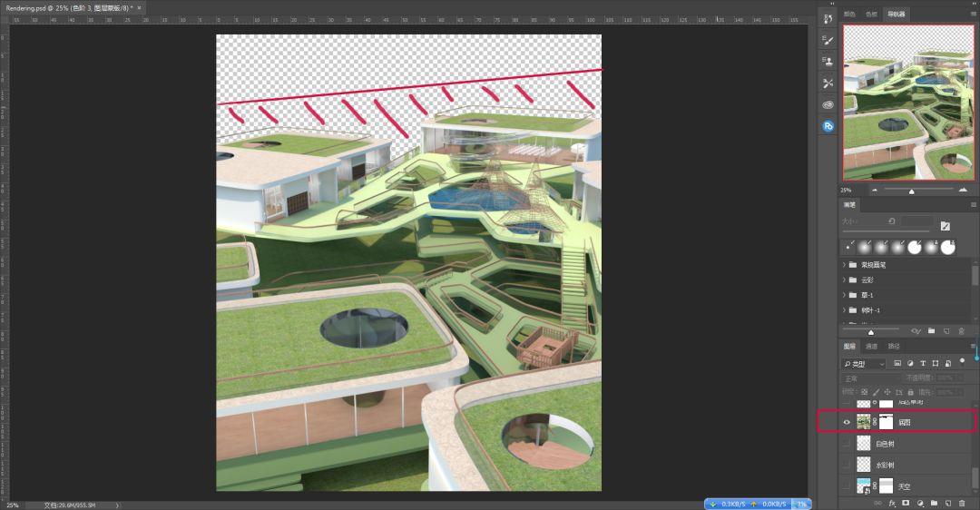Open the History panel icon in the dock
The width and height of the screenshot is (980, 510).
[828, 19]
